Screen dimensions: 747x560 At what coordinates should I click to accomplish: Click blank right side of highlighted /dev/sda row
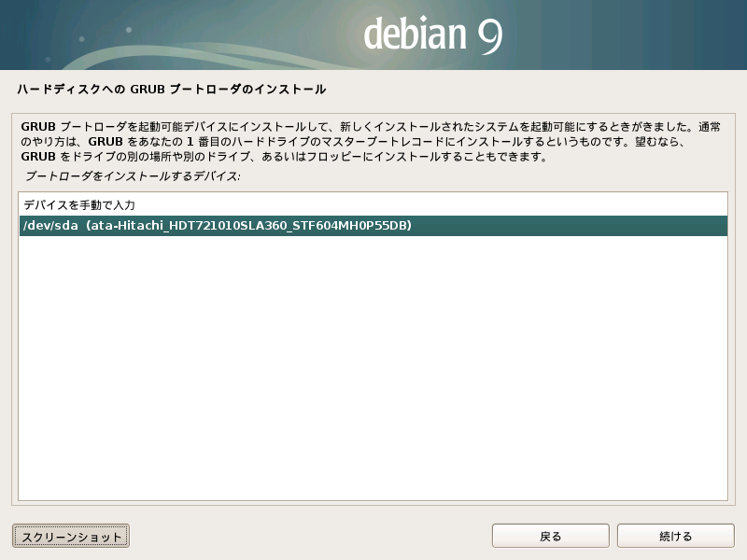click(579, 226)
